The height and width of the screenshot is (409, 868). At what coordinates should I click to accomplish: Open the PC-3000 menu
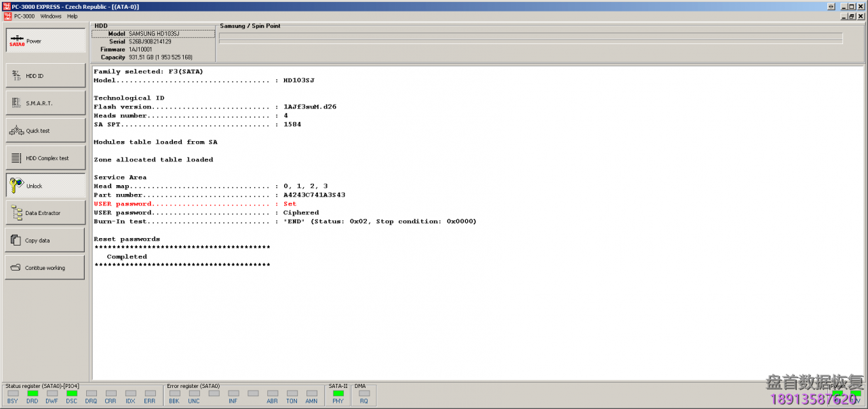click(24, 16)
